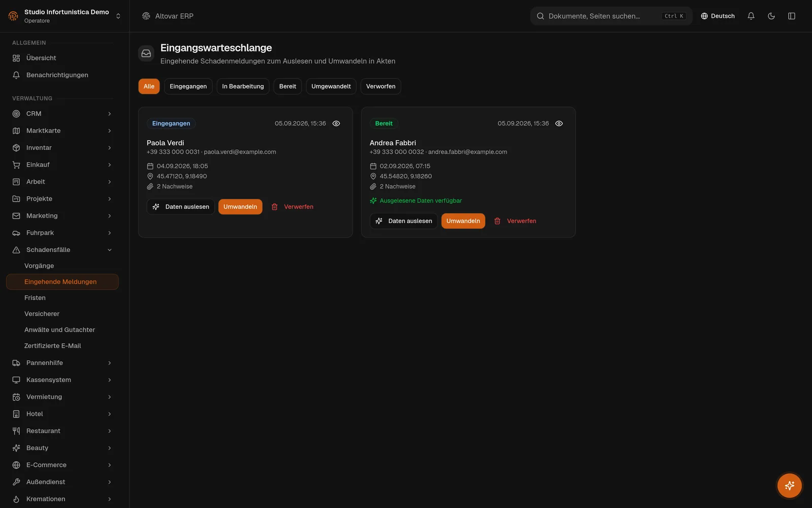The width and height of the screenshot is (812, 508).
Task: Open the Deutsch language selector
Action: coord(718,16)
